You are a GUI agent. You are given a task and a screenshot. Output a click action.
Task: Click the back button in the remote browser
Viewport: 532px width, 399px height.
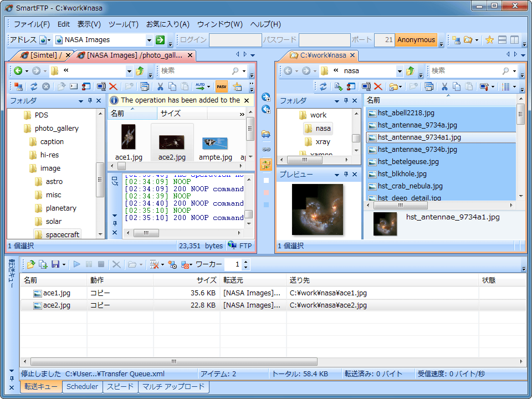[x=18, y=70]
